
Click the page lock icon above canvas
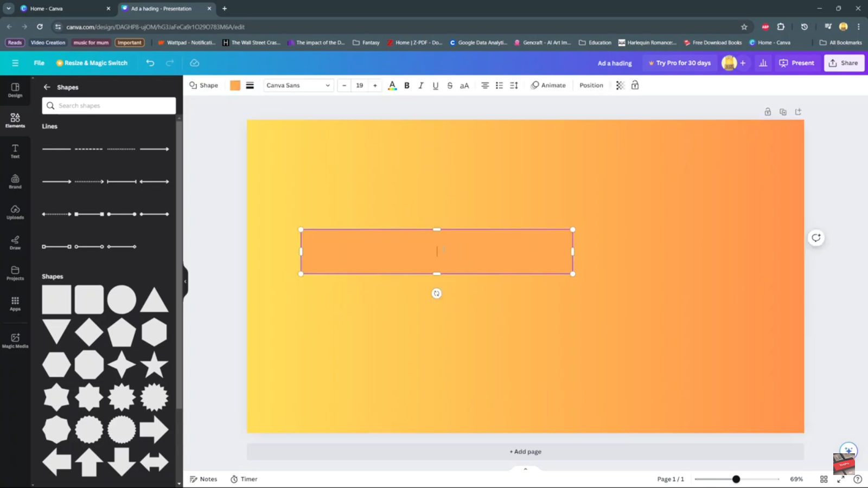[x=768, y=112]
